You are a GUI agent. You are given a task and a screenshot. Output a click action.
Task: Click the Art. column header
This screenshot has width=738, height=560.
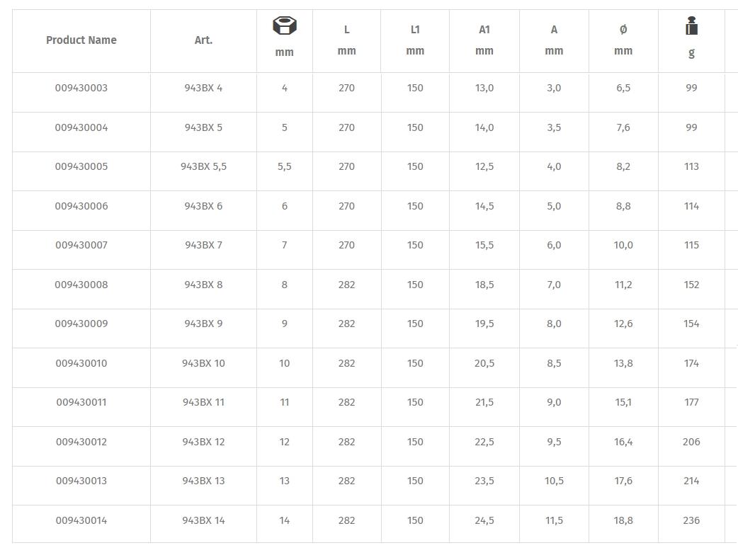coord(203,40)
